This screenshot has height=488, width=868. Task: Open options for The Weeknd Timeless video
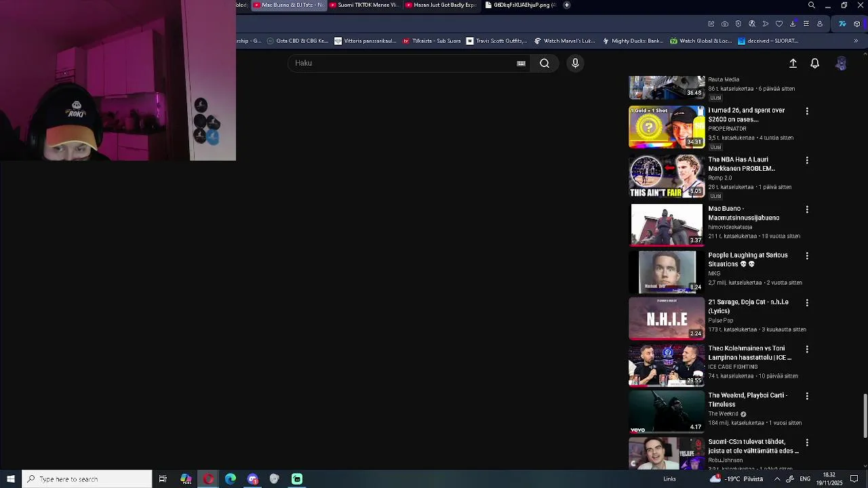[x=807, y=396]
